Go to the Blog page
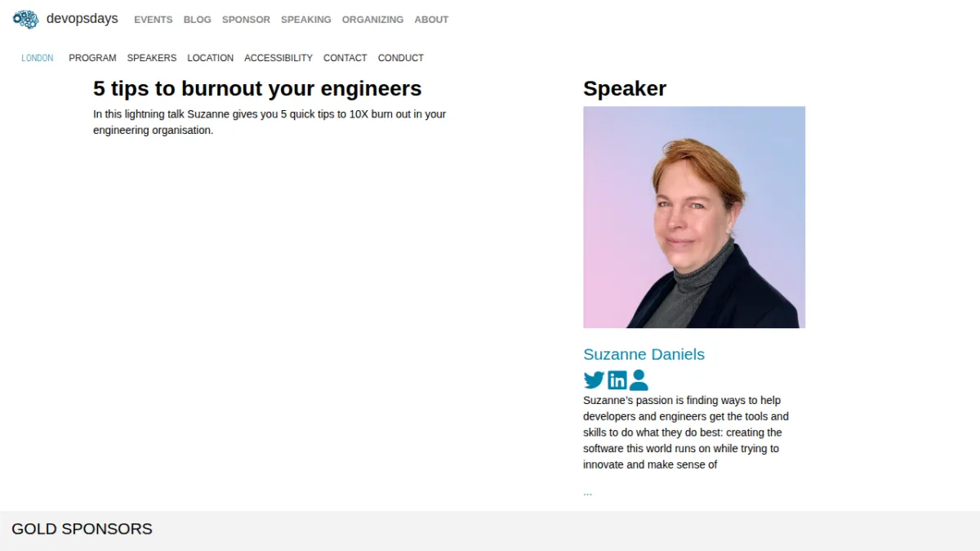 pos(198,20)
